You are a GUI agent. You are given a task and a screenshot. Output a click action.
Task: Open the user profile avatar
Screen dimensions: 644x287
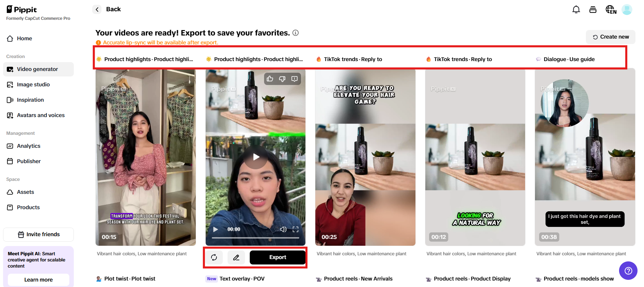point(627,10)
